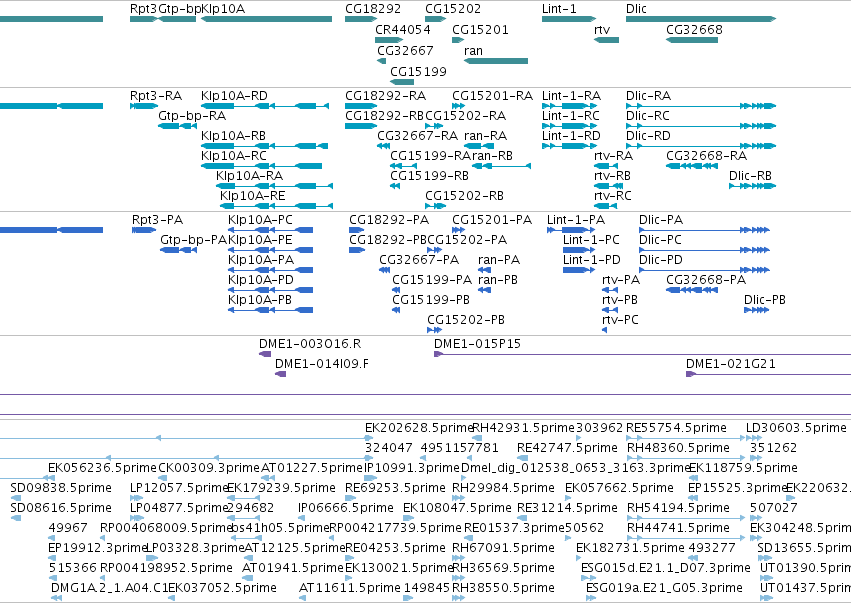Select transcript Klp10A-RA
The image size is (851, 603).
point(274,186)
